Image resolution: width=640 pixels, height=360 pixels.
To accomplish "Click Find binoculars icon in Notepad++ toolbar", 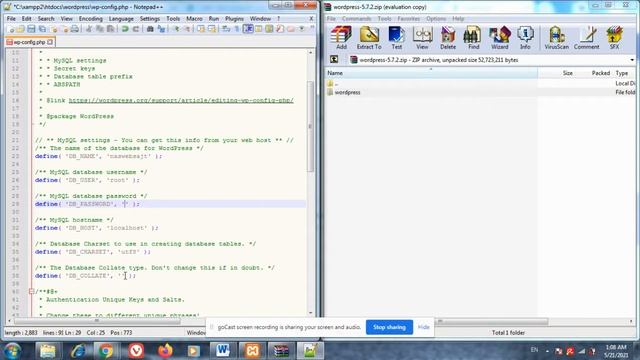I will tap(150, 29).
